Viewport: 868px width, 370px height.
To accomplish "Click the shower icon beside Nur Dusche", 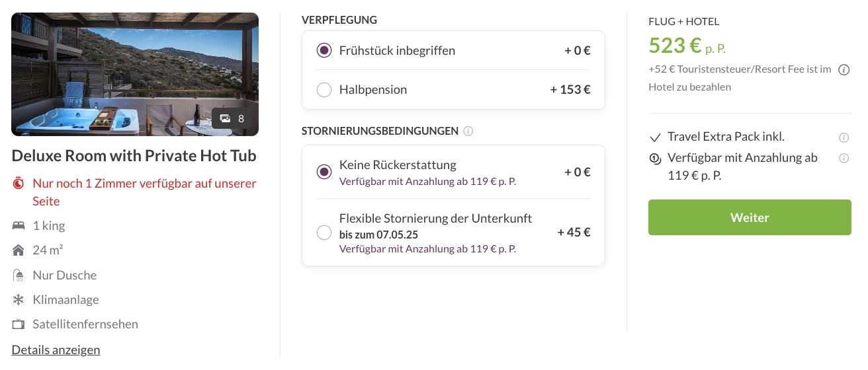I will tap(19, 275).
